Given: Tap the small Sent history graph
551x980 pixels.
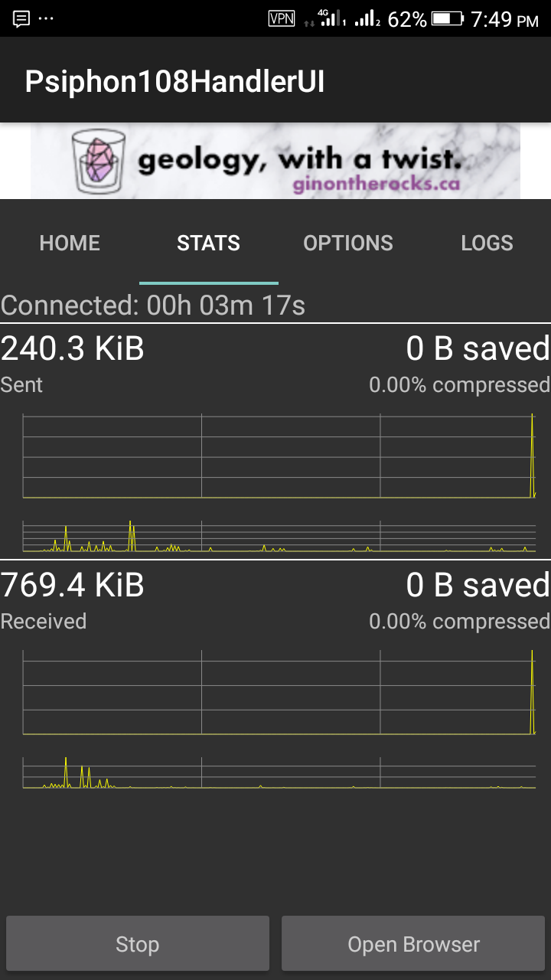Looking at the screenshot, I should tap(279, 536).
